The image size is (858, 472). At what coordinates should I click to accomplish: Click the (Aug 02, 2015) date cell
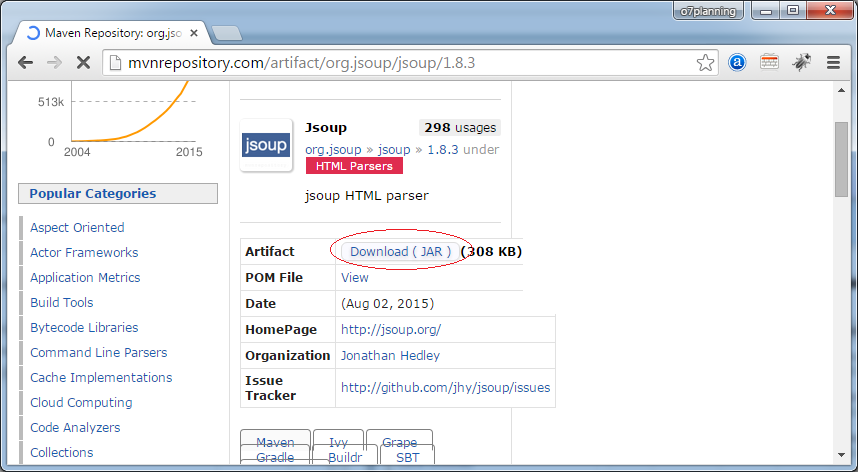pyautogui.click(x=387, y=304)
